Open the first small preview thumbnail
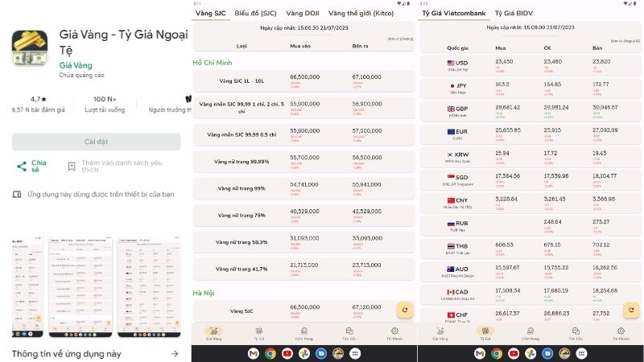644x362 pixels. 27,287
